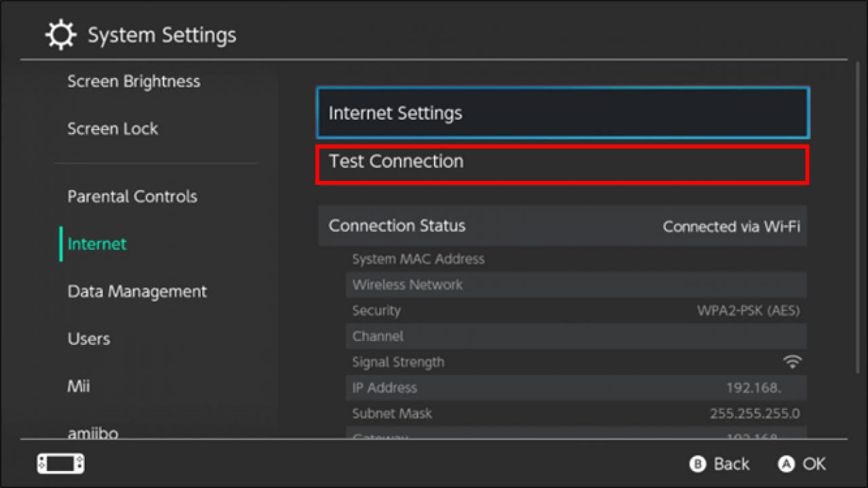Click the Back button

719,464
